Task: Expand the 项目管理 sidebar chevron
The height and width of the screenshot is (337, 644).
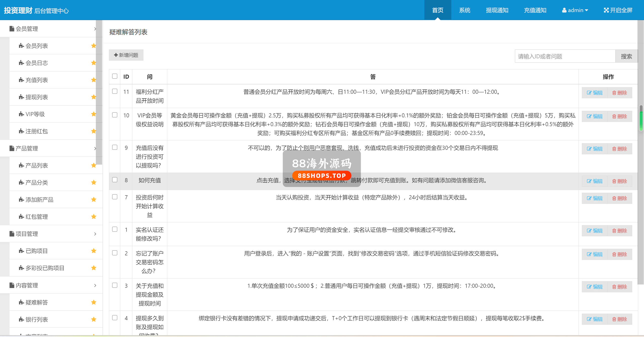Action: point(95,234)
